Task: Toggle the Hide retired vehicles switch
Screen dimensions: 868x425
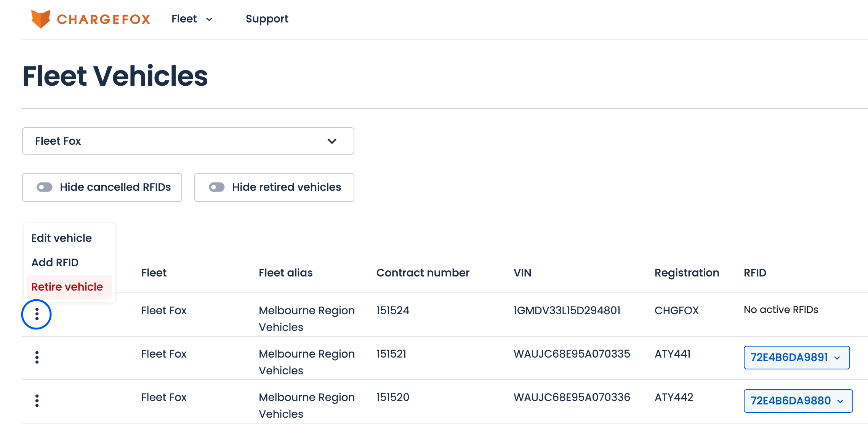Action: coord(217,187)
